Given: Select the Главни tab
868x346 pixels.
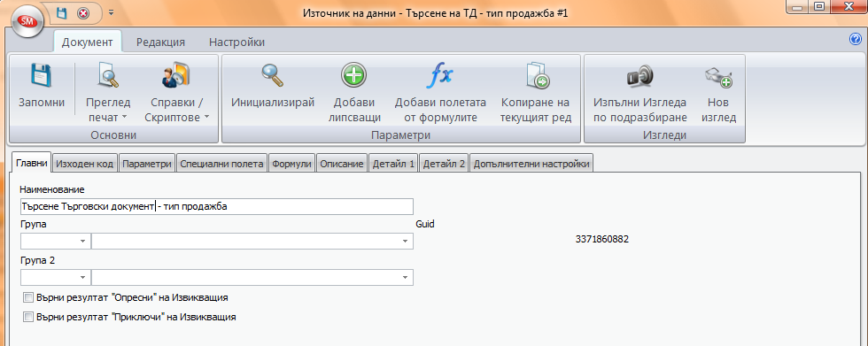Looking at the screenshot, I should click(31, 163).
